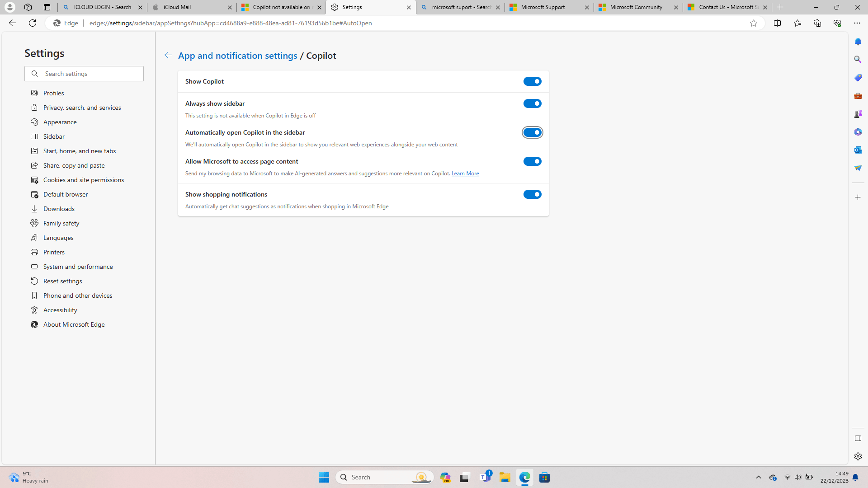Open the profile avatar icon
Screen dimensions: 868x488
(x=9, y=7)
